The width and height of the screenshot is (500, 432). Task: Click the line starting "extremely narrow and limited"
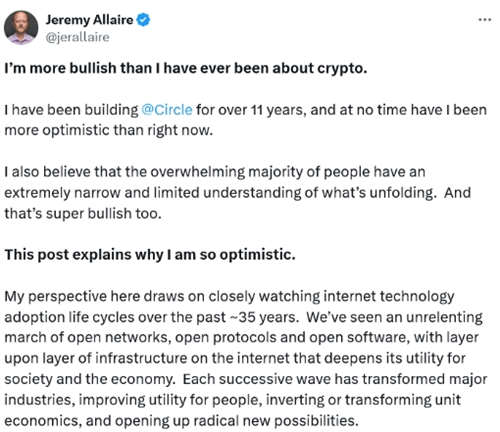237,193
